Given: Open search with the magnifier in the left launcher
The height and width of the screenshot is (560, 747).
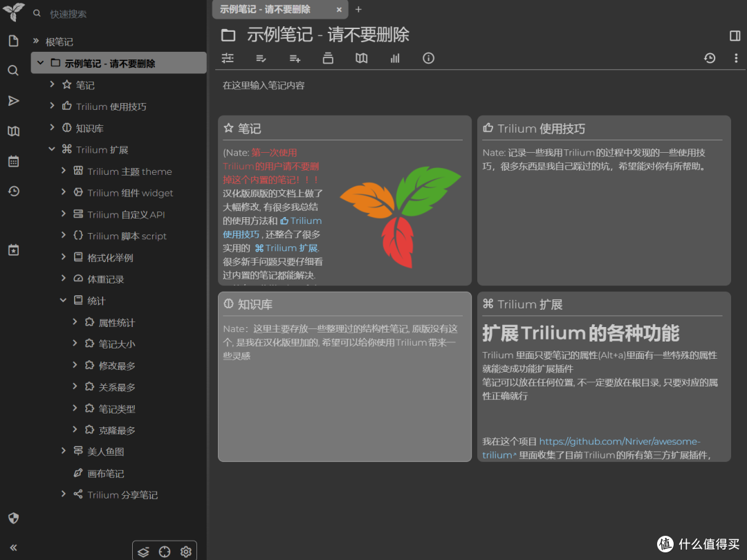Looking at the screenshot, I should pyautogui.click(x=13, y=71).
